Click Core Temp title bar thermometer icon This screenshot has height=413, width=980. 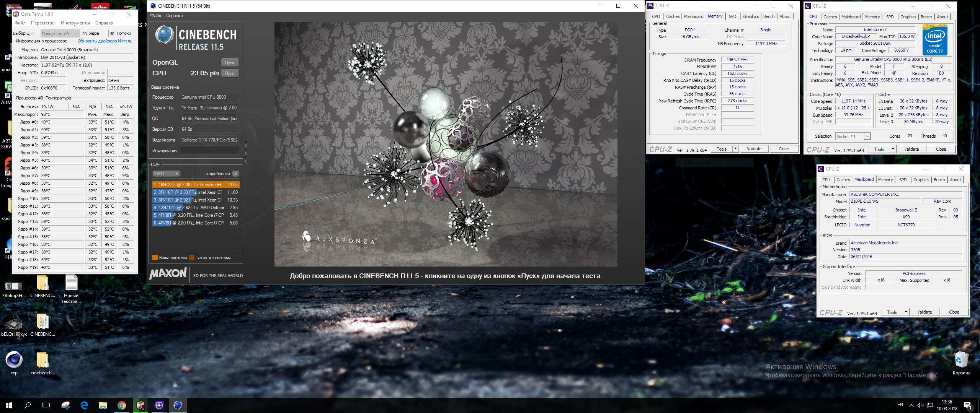pos(16,14)
